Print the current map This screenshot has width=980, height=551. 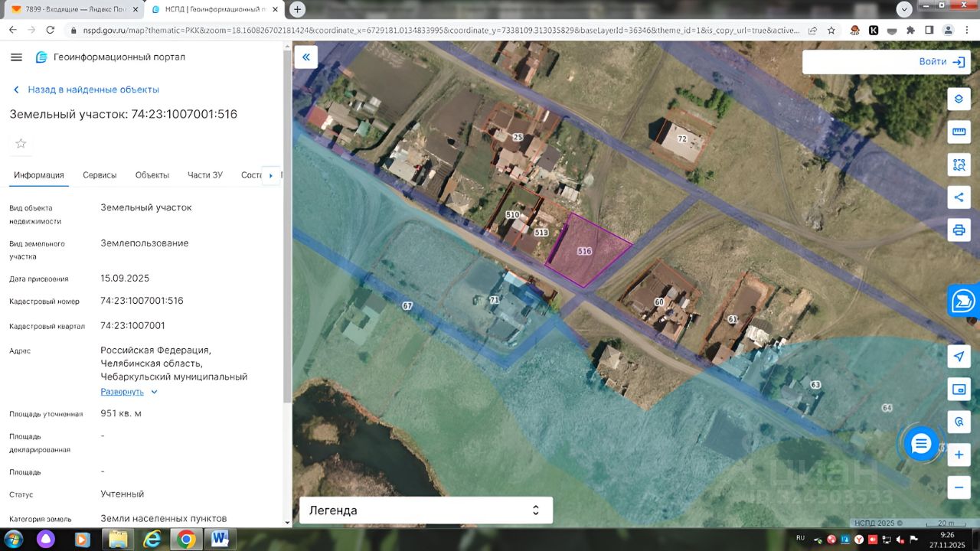click(959, 230)
